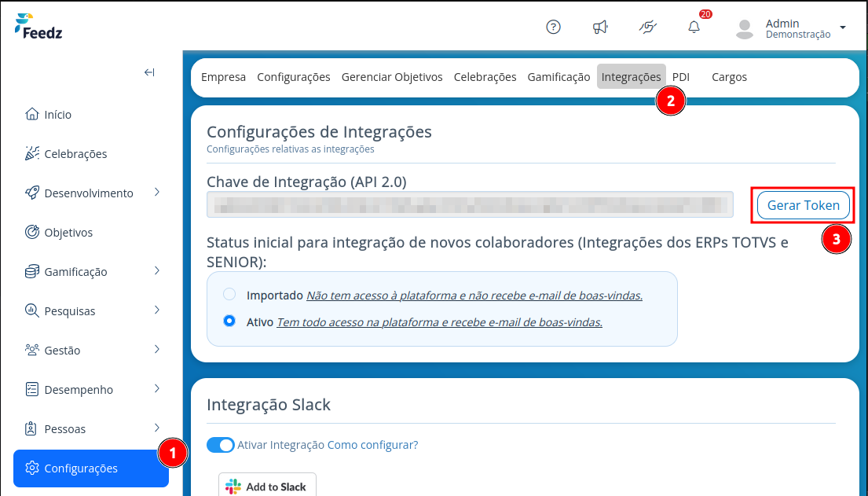Click the Gamificação coins icon
Screen dimensions: 868x496
tap(32, 271)
